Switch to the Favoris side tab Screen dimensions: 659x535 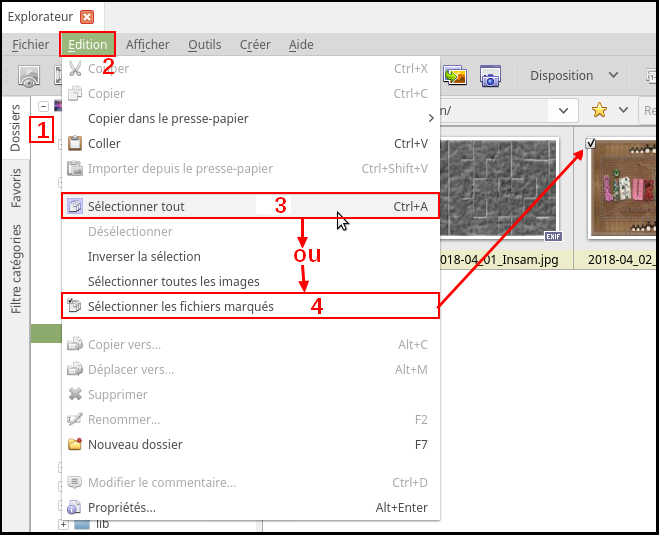coord(16,188)
